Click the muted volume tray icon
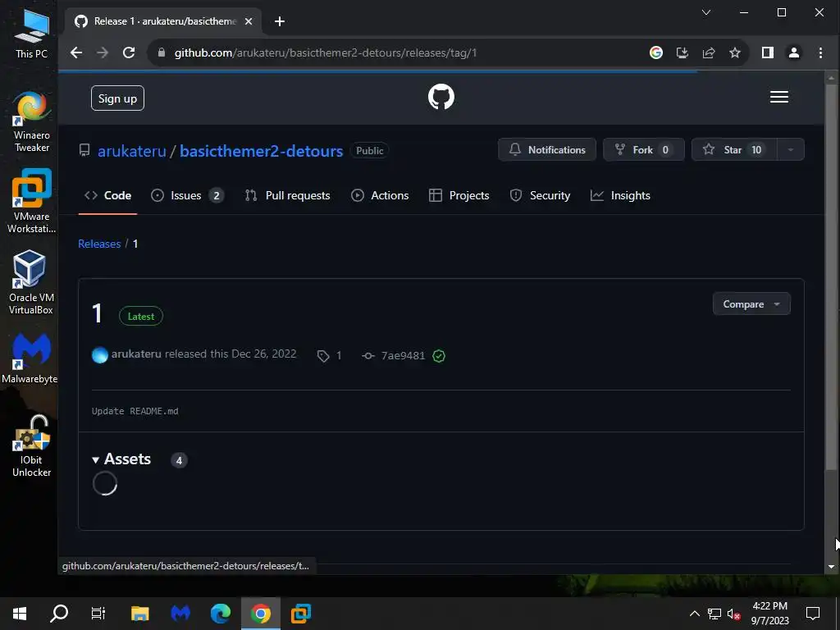The height and width of the screenshot is (630, 840). [x=734, y=614]
